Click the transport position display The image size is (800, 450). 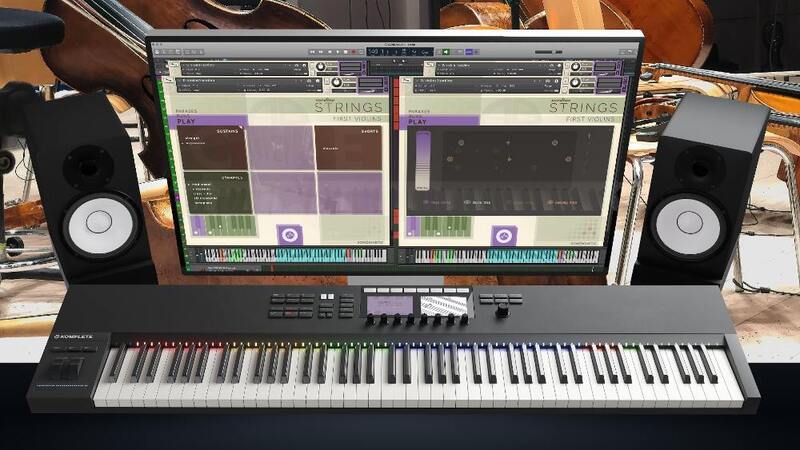(x=400, y=52)
